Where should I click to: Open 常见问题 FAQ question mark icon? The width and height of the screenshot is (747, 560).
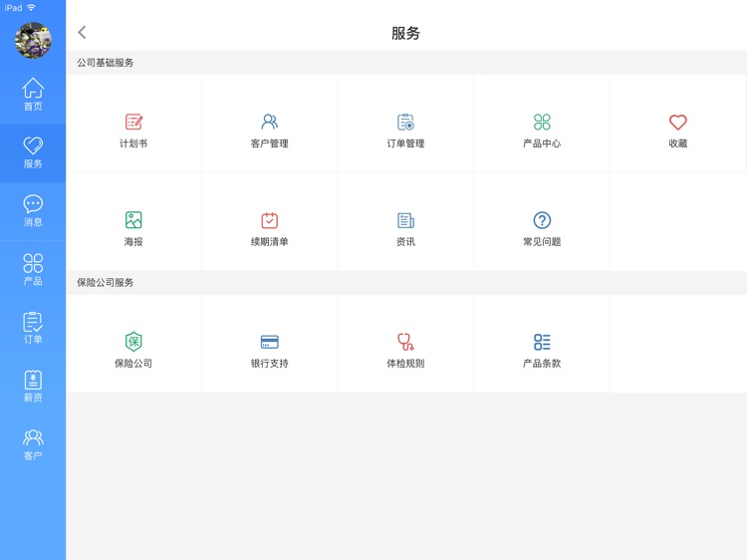tap(542, 220)
